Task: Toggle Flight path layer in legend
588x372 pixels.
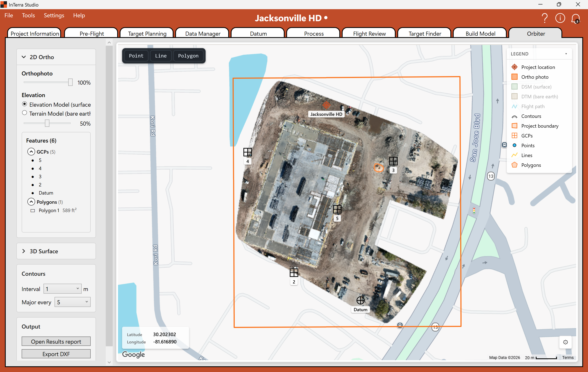Action: tap(528, 106)
